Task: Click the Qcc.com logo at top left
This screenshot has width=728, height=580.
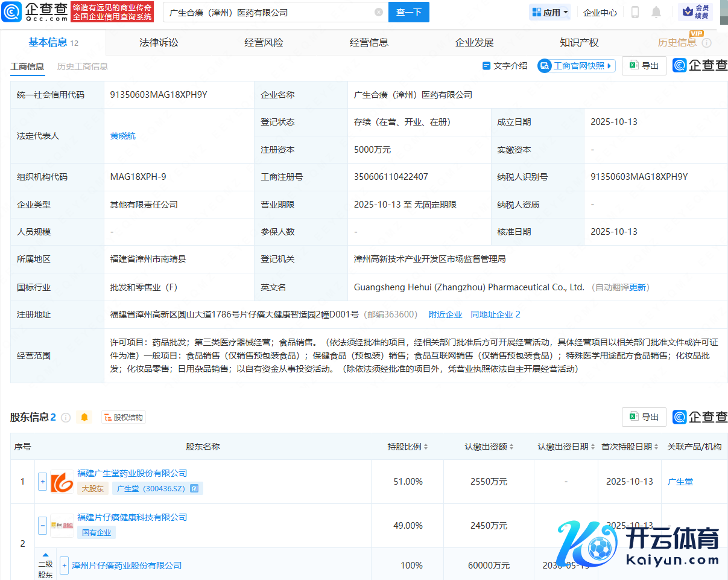Action: click(x=35, y=12)
